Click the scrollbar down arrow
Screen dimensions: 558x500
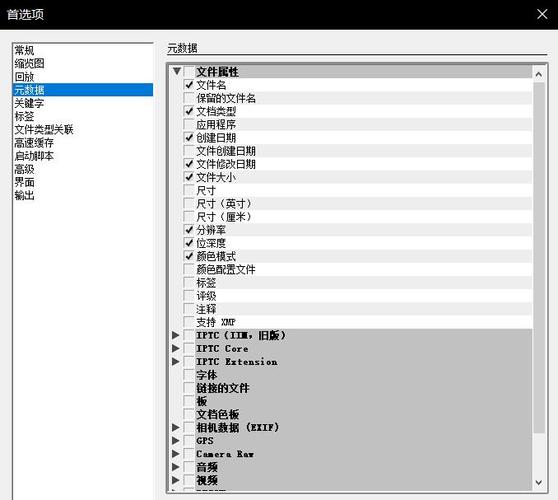click(x=539, y=482)
